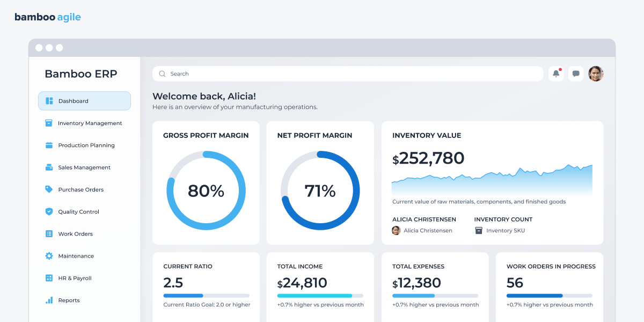This screenshot has height=322, width=644.
Task: Click the user profile avatar
Action: [x=596, y=74]
